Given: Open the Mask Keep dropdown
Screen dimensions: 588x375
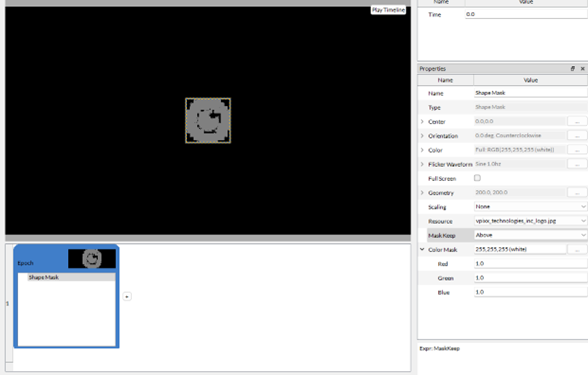Looking at the screenshot, I should pyautogui.click(x=530, y=235).
